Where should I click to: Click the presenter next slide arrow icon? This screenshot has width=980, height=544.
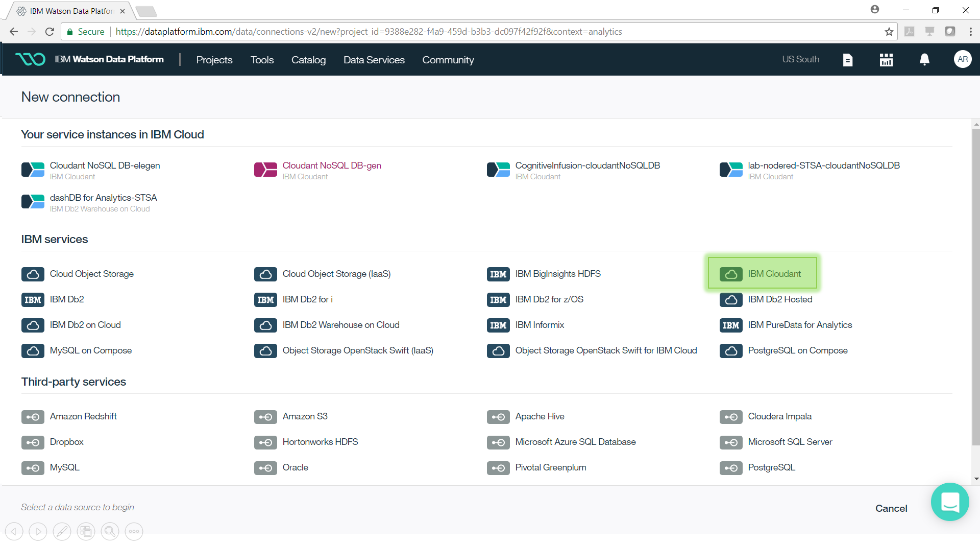38,531
